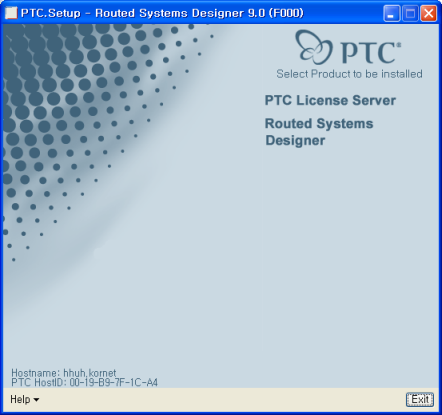
Task: Click 'Select Product to be installed' text
Action: [x=349, y=74]
